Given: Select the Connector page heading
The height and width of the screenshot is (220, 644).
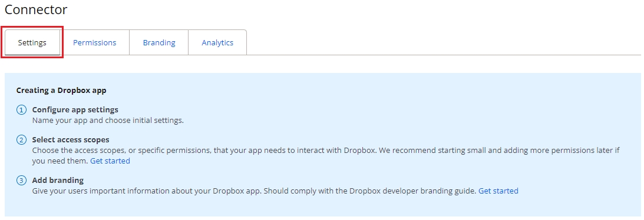Looking at the screenshot, I should coord(36,9).
